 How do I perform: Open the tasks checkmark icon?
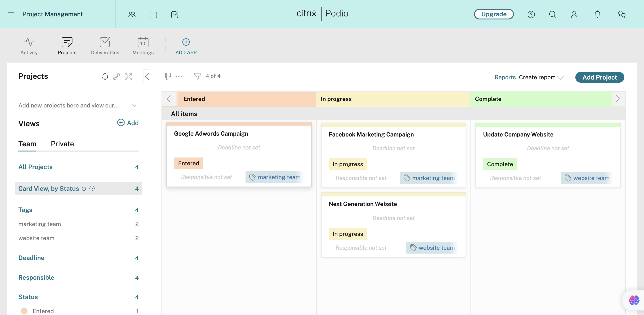[x=175, y=15]
